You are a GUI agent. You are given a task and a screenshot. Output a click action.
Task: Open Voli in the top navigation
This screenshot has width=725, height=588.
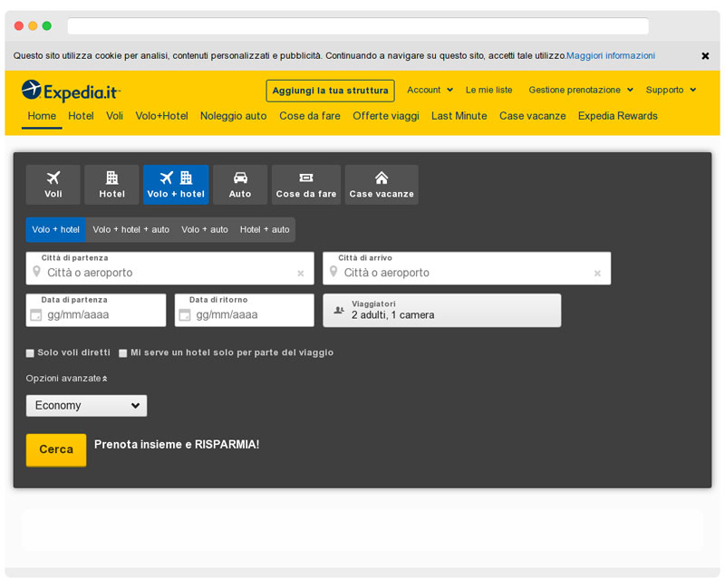click(x=115, y=116)
